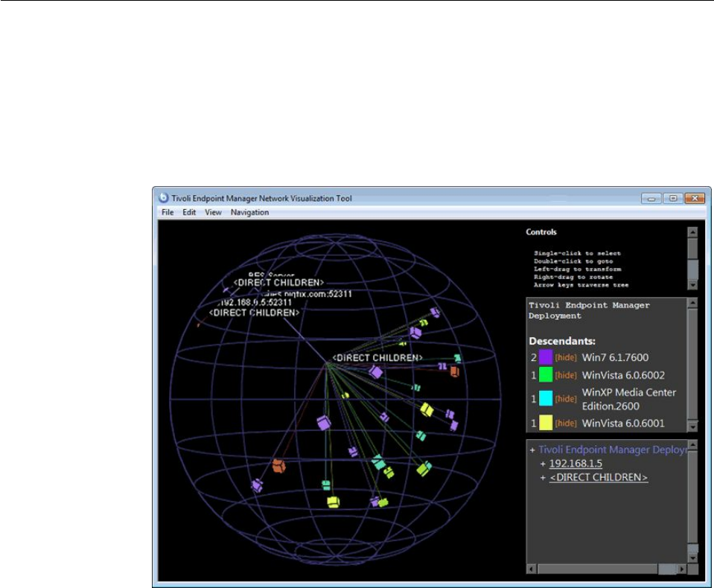This screenshot has width=714, height=588.
Task: Hide the Win7 6.1.7600 descendants
Action: click(566, 357)
